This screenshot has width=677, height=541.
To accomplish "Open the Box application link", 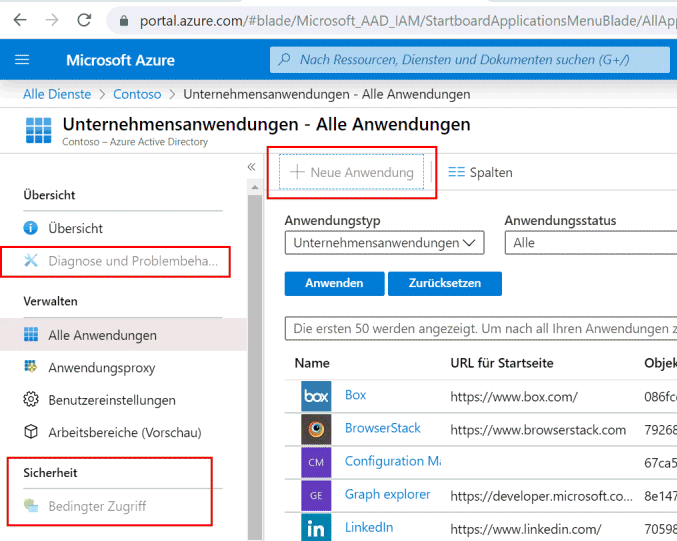I will [355, 395].
